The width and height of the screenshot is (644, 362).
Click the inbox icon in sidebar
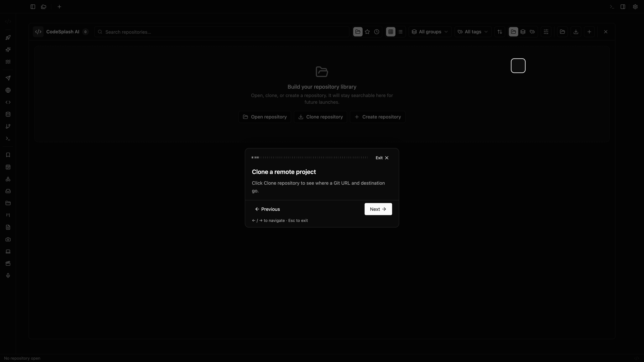click(x=8, y=191)
